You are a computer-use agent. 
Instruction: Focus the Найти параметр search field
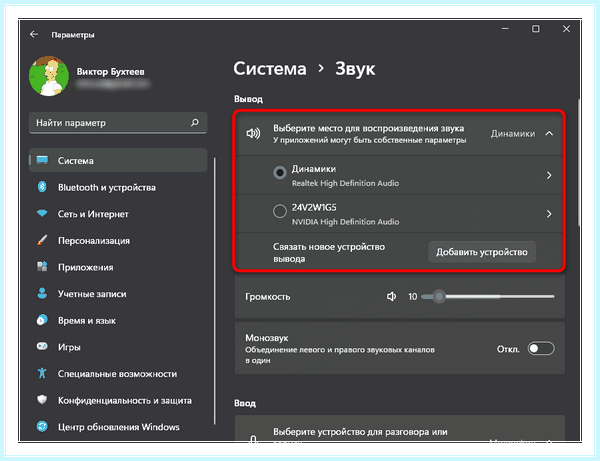tap(118, 123)
